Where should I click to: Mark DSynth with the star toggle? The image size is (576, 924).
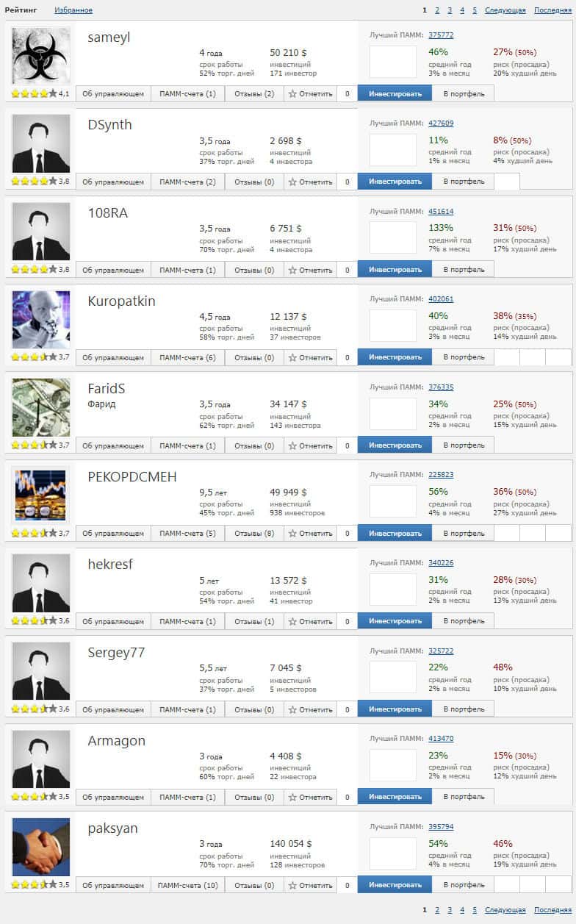311,182
